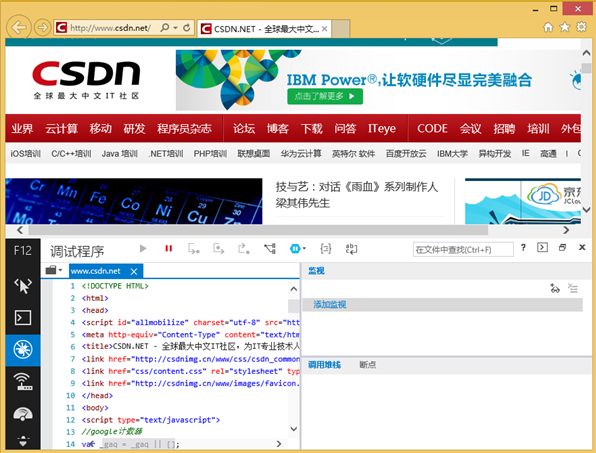Open the UI Responsiveness gauge icon
Viewport: 596px width, 453px height.
[x=23, y=414]
